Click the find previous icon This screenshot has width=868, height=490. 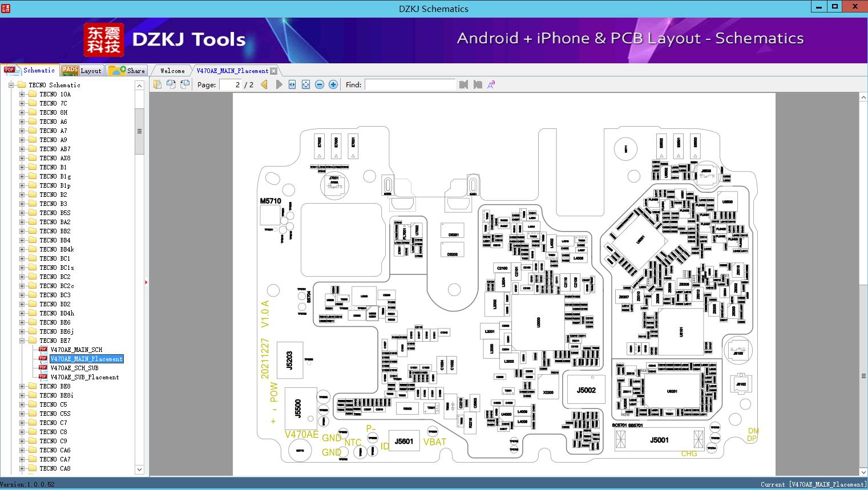(x=463, y=84)
